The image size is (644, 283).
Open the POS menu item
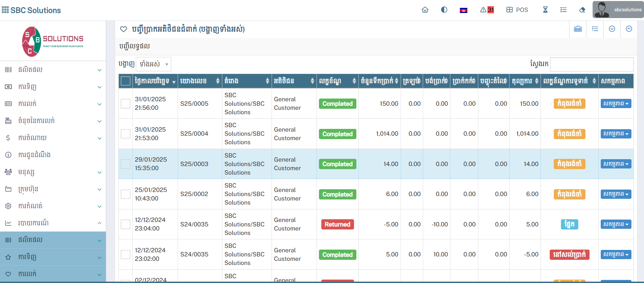point(517,10)
